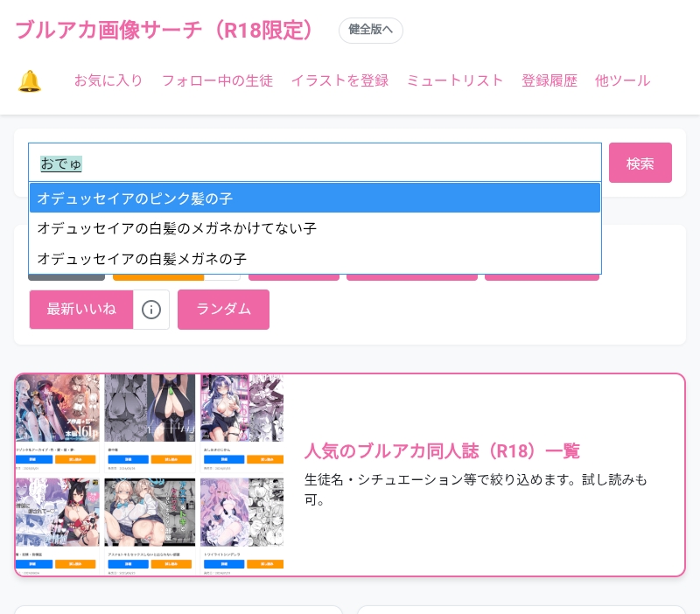View the 登録履歴 page
Image resolution: width=700 pixels, height=614 pixels.
[549, 81]
